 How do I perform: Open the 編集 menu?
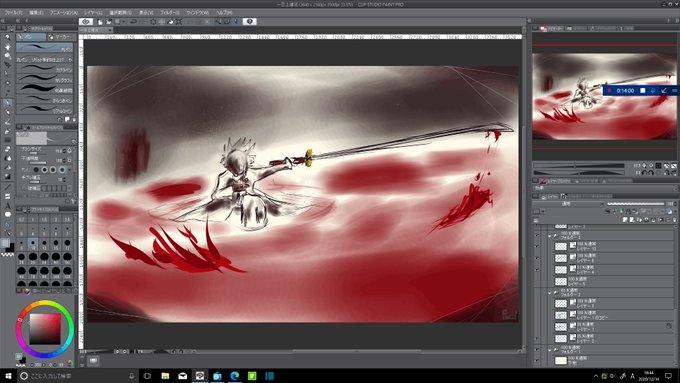point(36,13)
